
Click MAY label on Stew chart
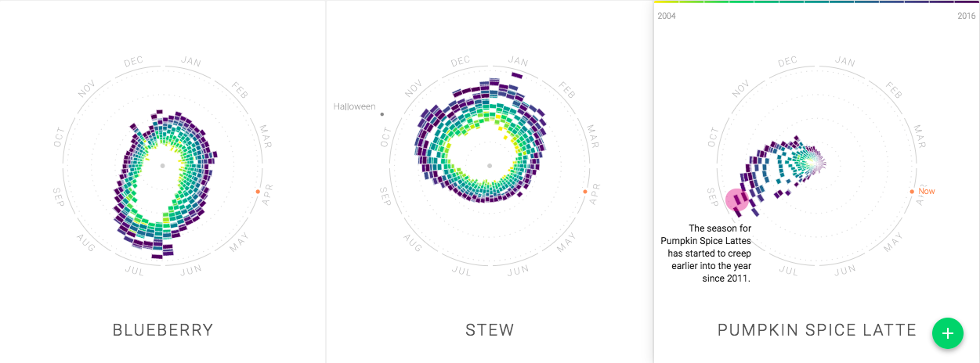[566, 243]
